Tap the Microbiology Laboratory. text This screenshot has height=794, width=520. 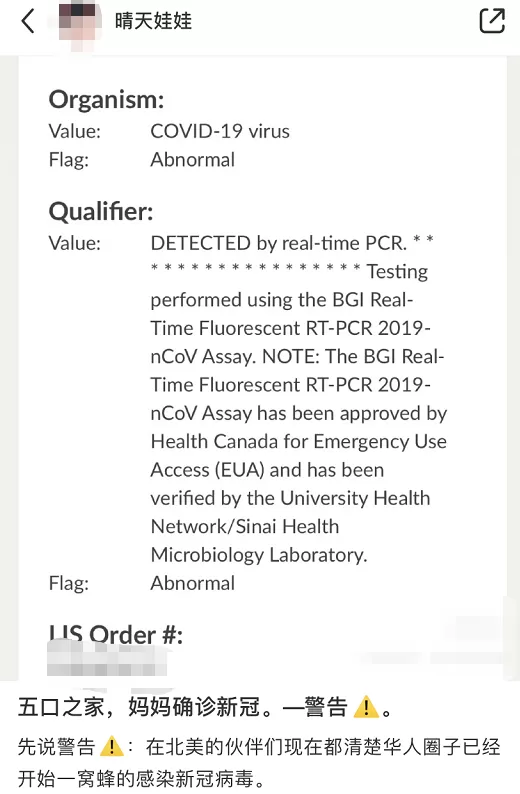click(x=259, y=555)
